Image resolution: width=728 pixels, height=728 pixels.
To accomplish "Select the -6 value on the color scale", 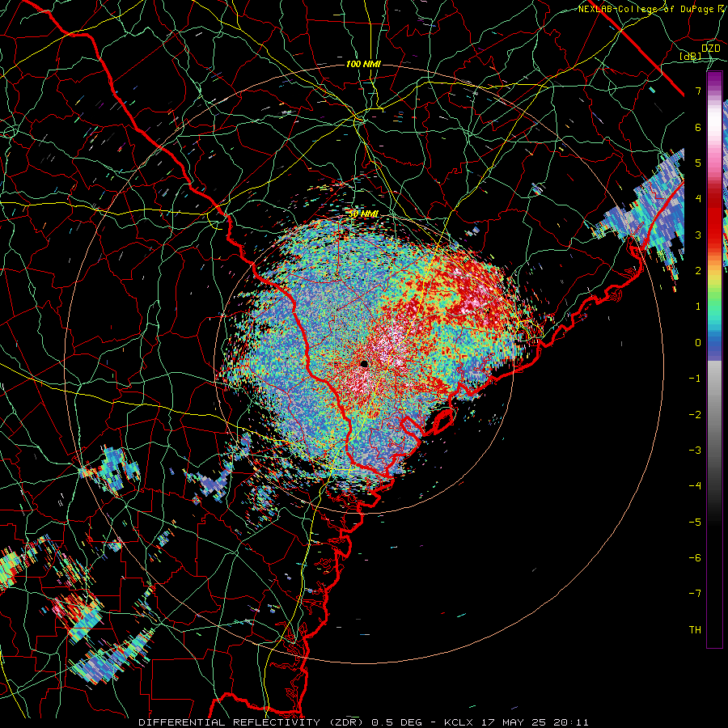I will point(695,558).
